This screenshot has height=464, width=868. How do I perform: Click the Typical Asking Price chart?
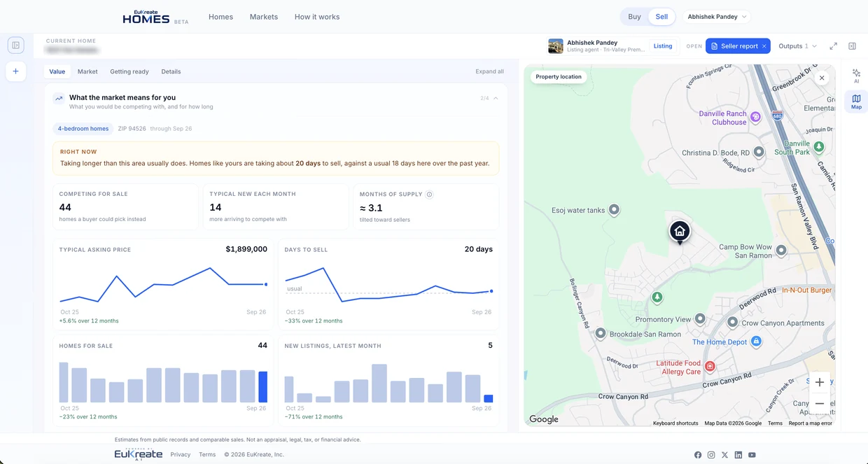click(163, 284)
